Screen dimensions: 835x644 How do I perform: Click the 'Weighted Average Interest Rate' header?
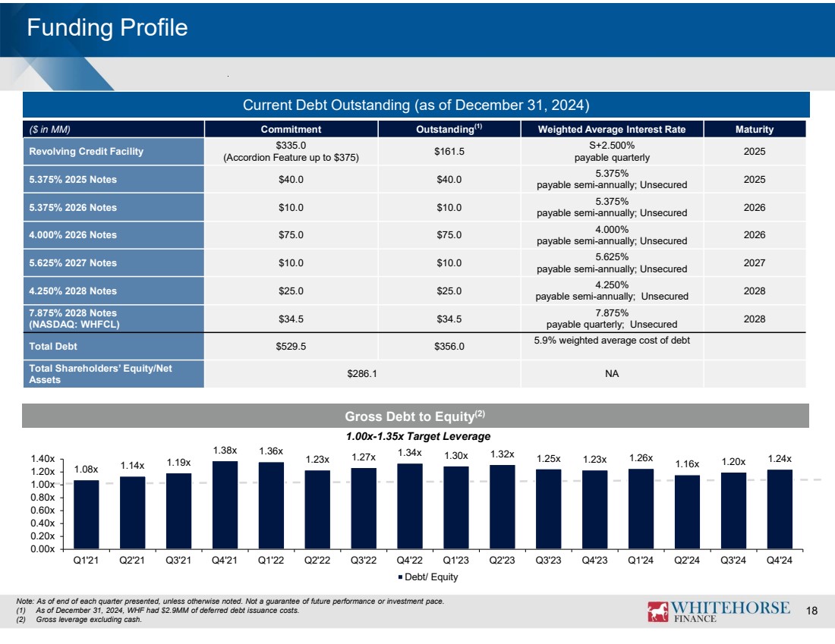tap(612, 130)
